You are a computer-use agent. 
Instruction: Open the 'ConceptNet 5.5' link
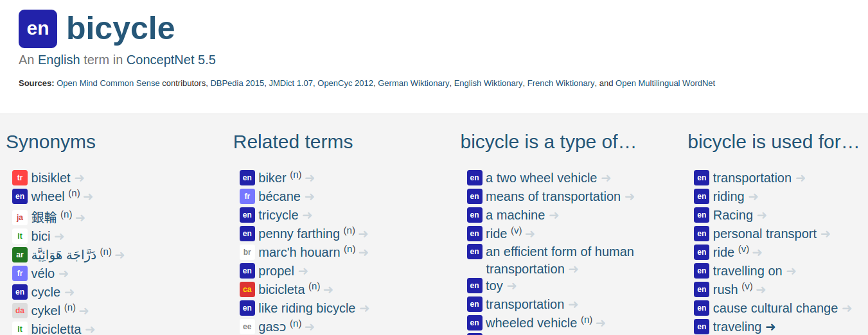[171, 60]
